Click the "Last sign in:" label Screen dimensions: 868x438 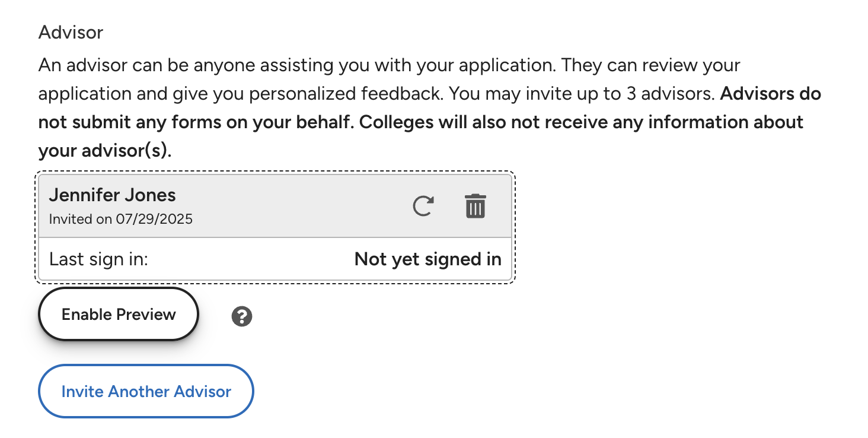98,259
